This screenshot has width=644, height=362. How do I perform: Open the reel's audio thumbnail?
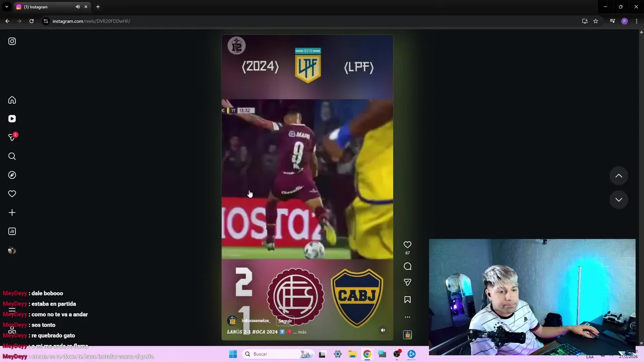(408, 335)
